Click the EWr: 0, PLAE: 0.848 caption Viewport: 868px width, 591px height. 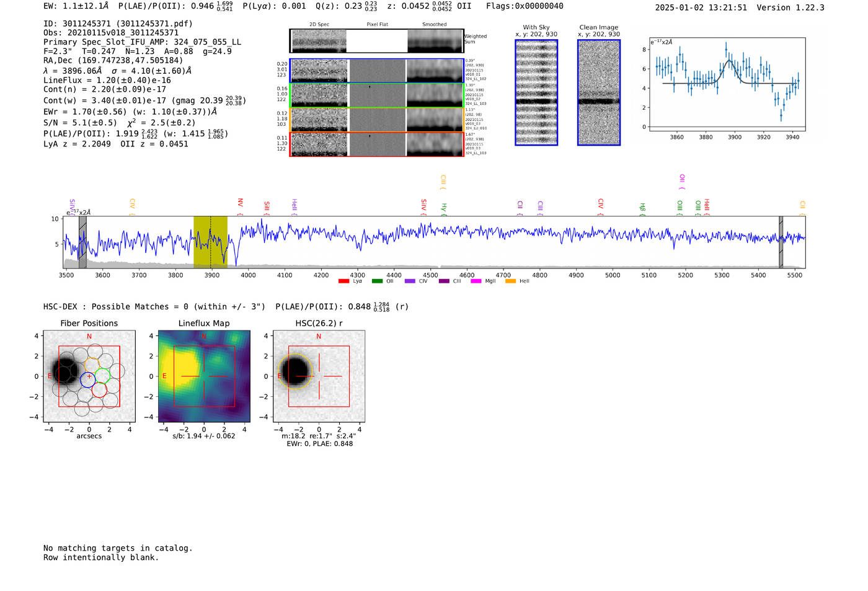tap(320, 444)
